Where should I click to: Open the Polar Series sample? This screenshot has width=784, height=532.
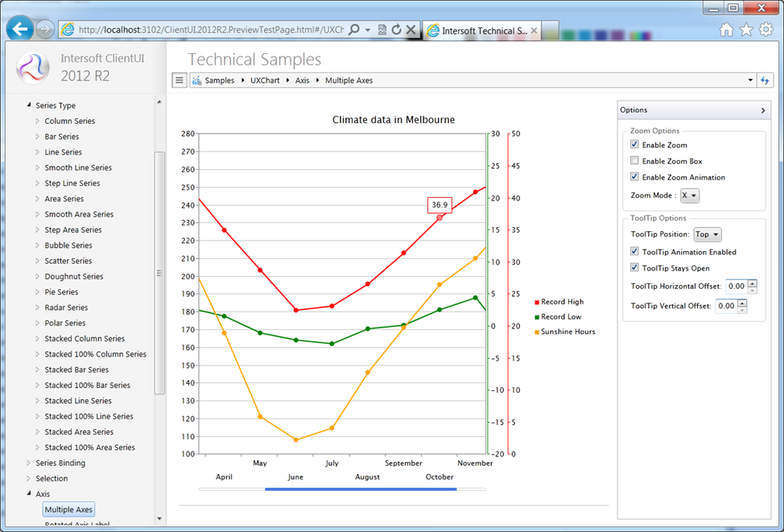click(65, 323)
